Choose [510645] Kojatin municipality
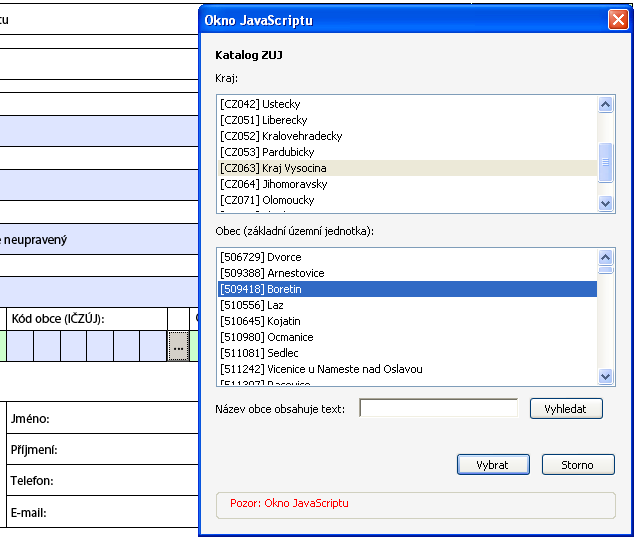The image size is (637, 539). [x=407, y=321]
